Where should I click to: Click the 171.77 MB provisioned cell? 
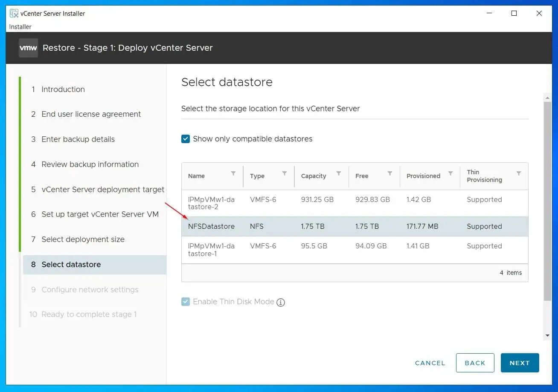pos(422,226)
